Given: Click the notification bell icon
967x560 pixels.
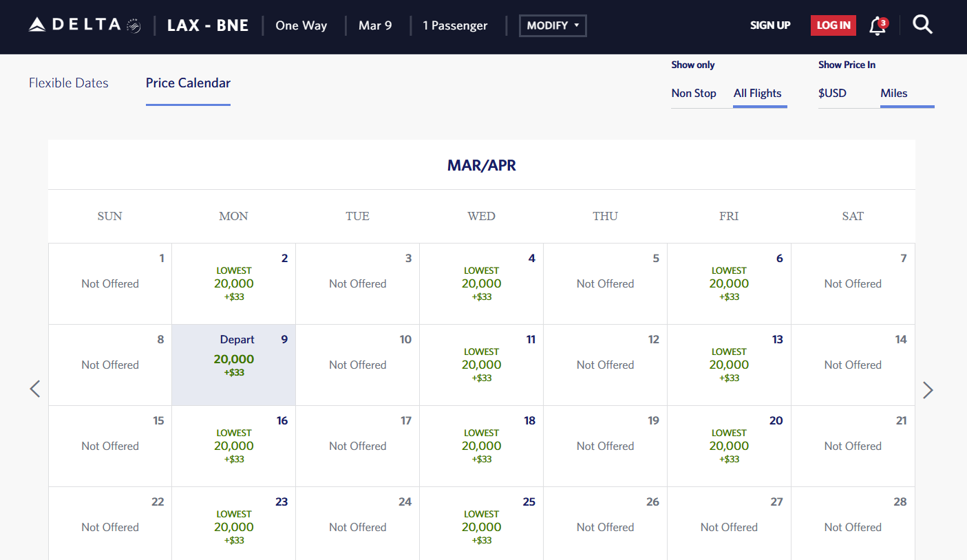Looking at the screenshot, I should click(875, 26).
